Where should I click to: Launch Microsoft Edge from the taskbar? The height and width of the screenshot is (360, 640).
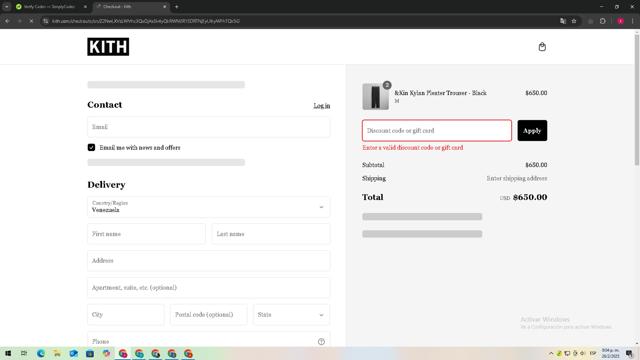[41, 353]
